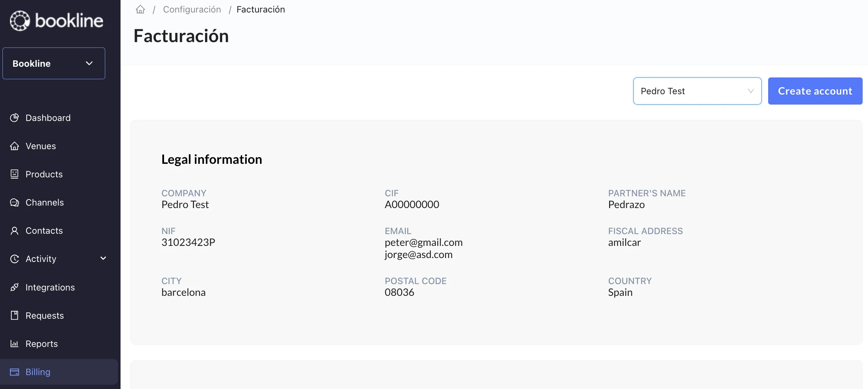This screenshot has width=868, height=389.
Task: Go to the home breadcrumb icon
Action: (141, 9)
